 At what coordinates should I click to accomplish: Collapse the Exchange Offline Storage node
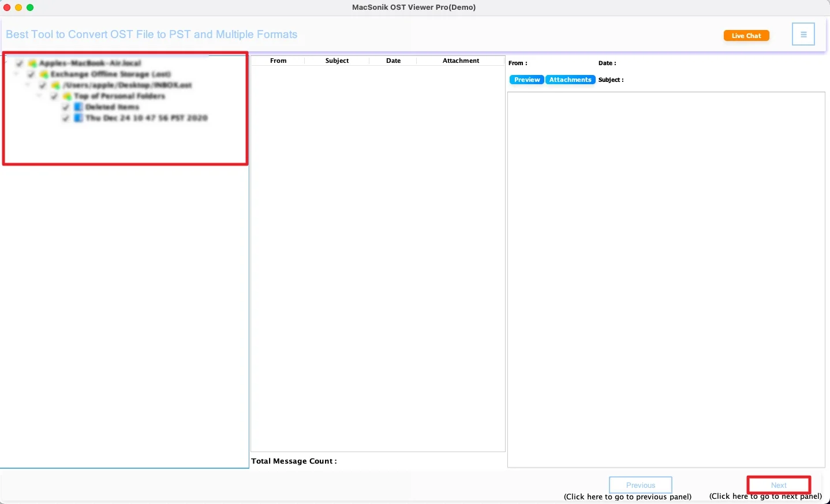(17, 74)
